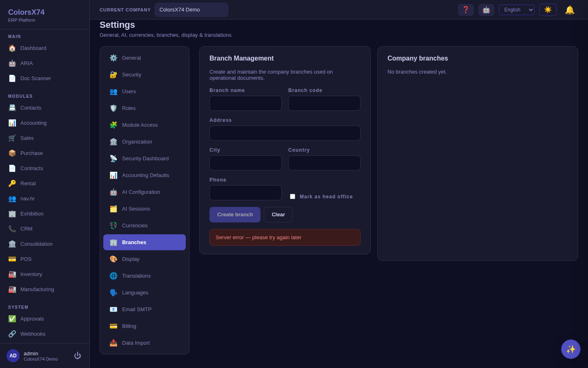Select Security settings tab
Image resolution: width=588 pixels, height=368 pixels.
(x=145, y=75)
